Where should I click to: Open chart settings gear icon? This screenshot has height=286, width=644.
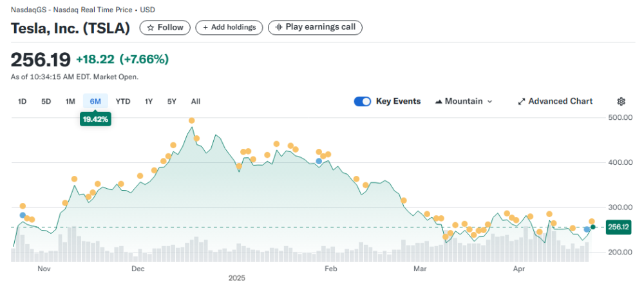pos(621,101)
